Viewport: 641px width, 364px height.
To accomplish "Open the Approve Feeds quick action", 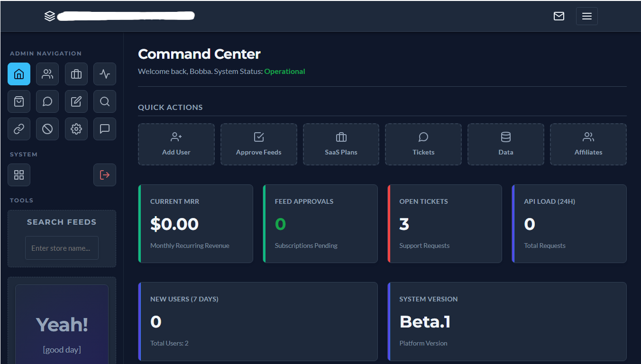I will pyautogui.click(x=259, y=145).
